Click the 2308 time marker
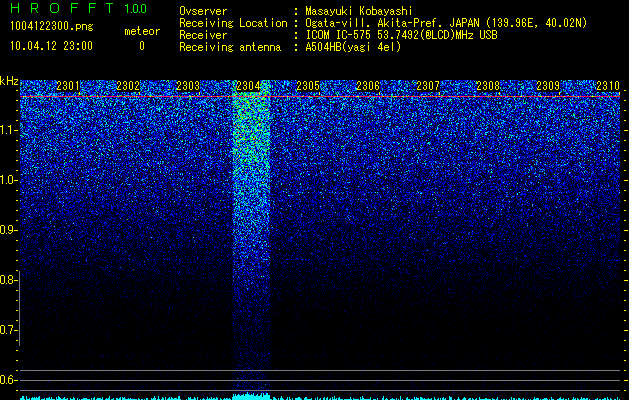 (488, 85)
